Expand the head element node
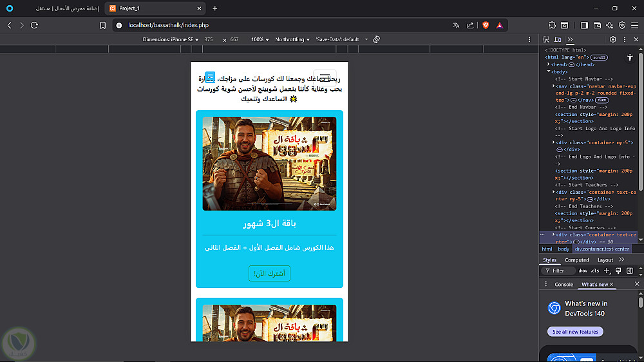This screenshot has width=644, height=362. pos(549,64)
